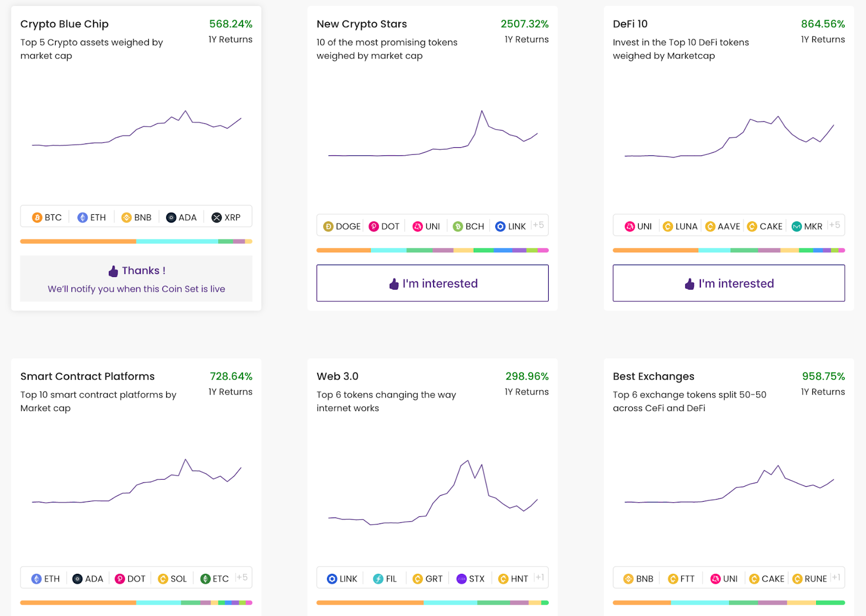
Task: Click the BCH coin icon in New Crypto Stars
Action: [x=458, y=227]
